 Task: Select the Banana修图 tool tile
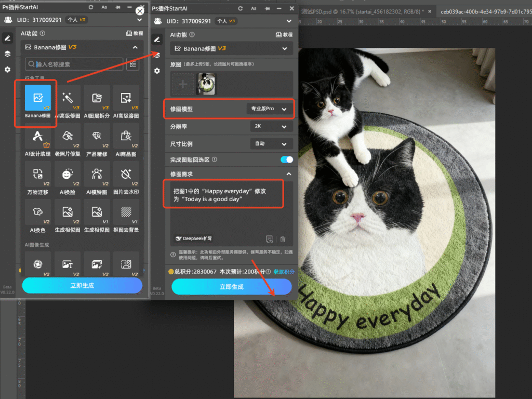point(38,99)
